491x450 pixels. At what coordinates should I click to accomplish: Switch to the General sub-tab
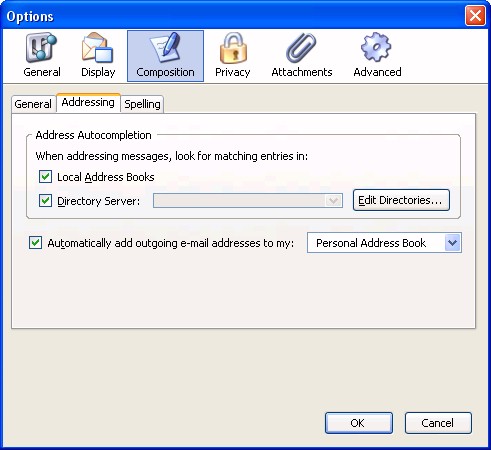click(33, 104)
